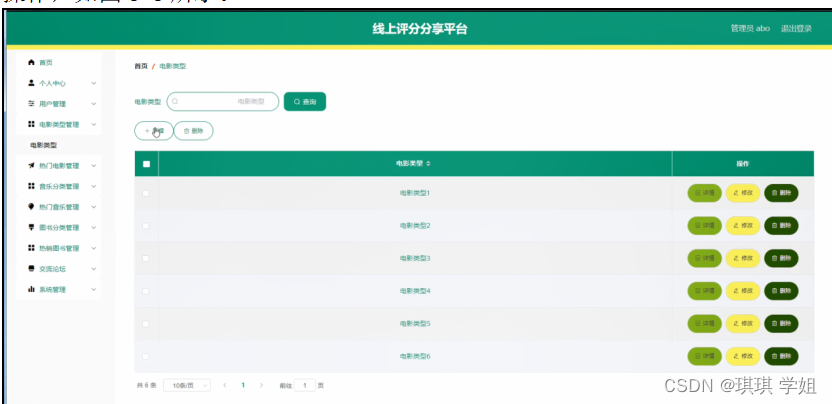Open the 10条/页 page size dropdown
Viewport: 832px width, 404px height.
point(186,385)
